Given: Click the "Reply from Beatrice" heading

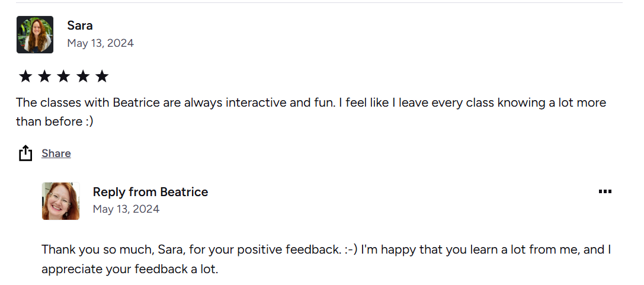Looking at the screenshot, I should [x=150, y=192].
